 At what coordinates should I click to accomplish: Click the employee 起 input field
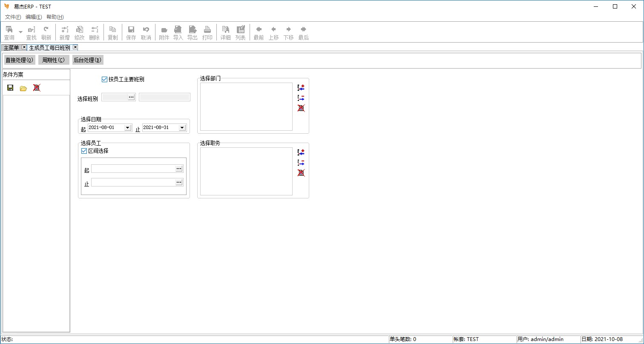pyautogui.click(x=133, y=169)
